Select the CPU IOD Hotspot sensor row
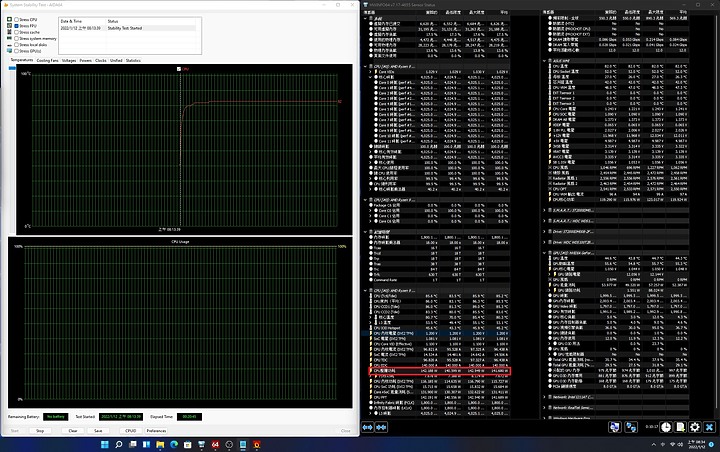Image resolution: width=720 pixels, height=452 pixels. point(439,328)
